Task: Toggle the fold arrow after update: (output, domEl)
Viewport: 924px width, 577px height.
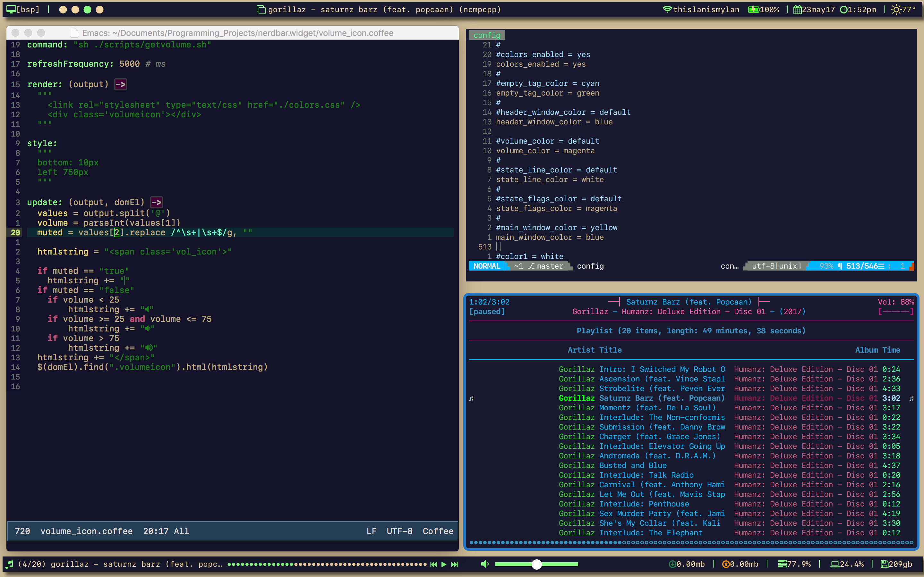Action: [x=157, y=202]
